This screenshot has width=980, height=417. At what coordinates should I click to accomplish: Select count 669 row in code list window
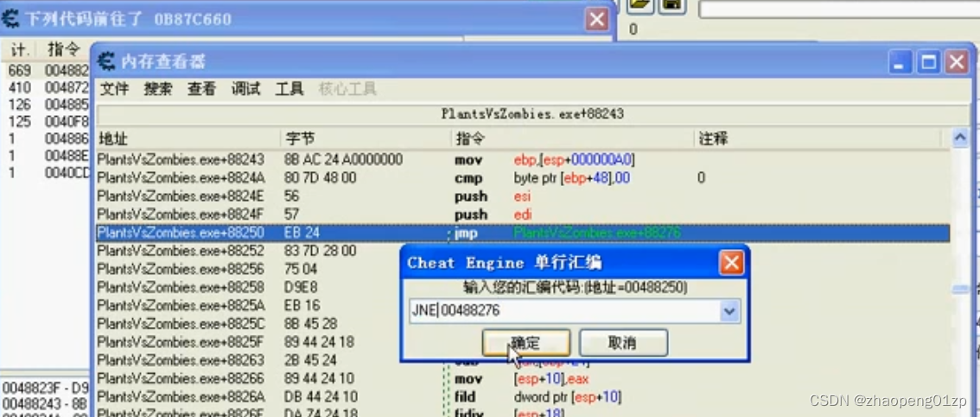click(x=46, y=71)
